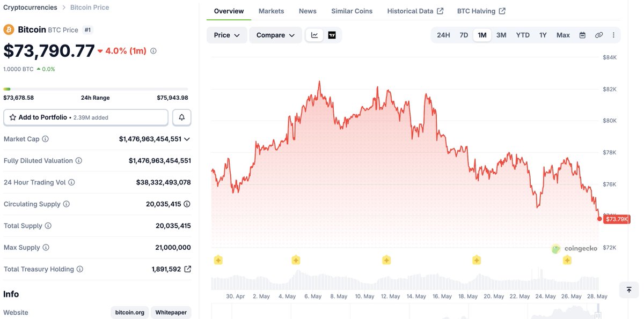This screenshot has width=644, height=319.
Task: Select the YTD time range
Action: (523, 35)
